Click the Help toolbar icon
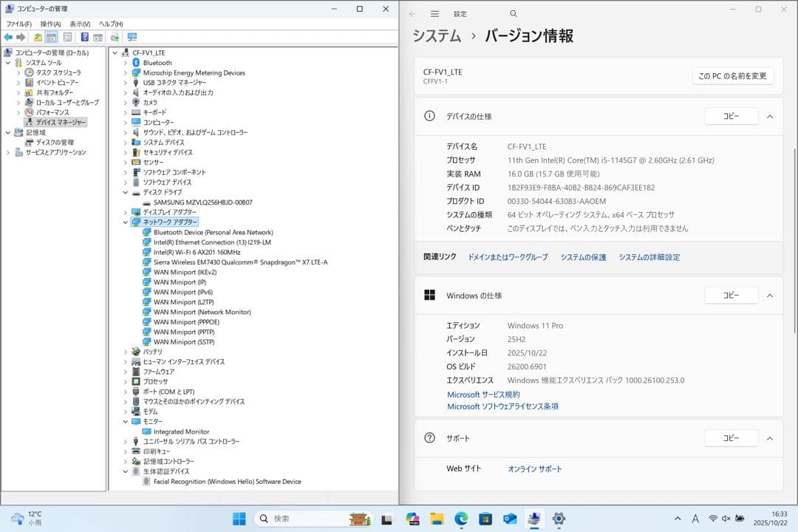Viewport: 798px width, 532px height. (86, 37)
